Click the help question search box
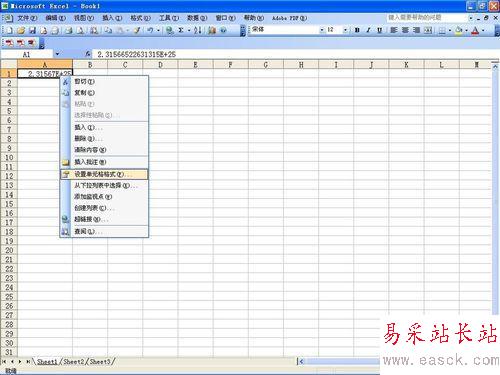This screenshot has width=500, height=375. point(427,17)
